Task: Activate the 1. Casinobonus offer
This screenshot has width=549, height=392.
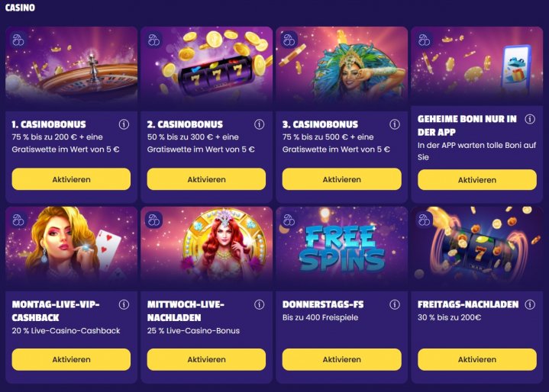Action: (x=71, y=179)
